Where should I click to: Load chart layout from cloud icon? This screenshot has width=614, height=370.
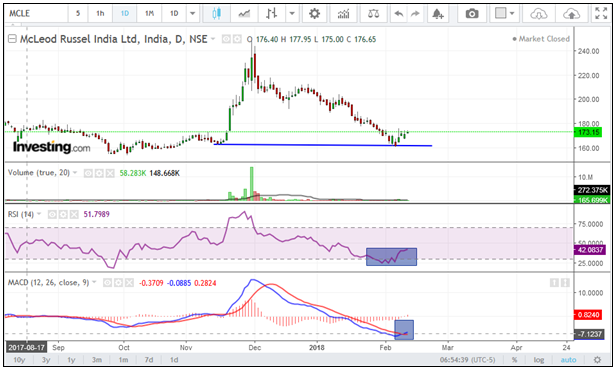pyautogui.click(x=539, y=14)
